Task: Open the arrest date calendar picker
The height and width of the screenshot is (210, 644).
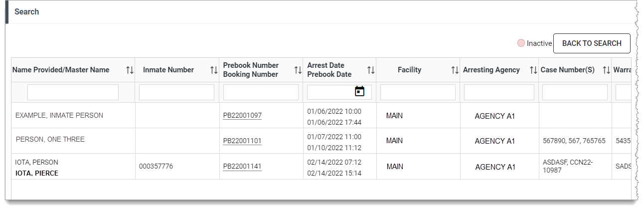Action: tap(359, 91)
